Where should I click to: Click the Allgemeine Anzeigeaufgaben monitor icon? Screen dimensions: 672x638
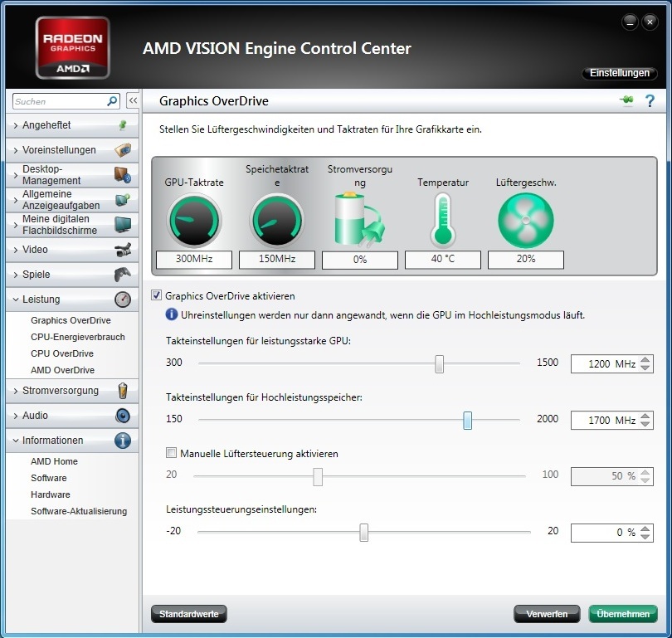[123, 200]
